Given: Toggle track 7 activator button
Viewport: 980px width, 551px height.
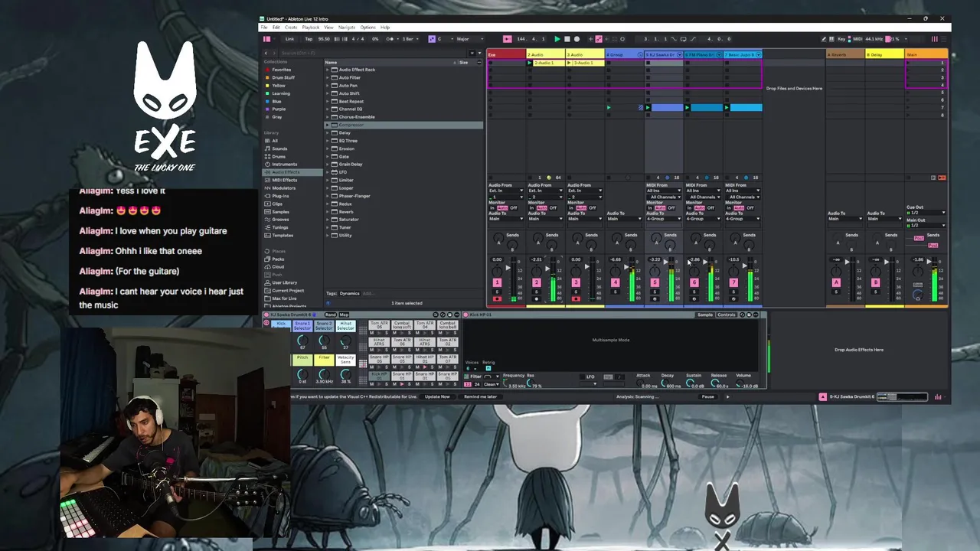Looking at the screenshot, I should 733,282.
